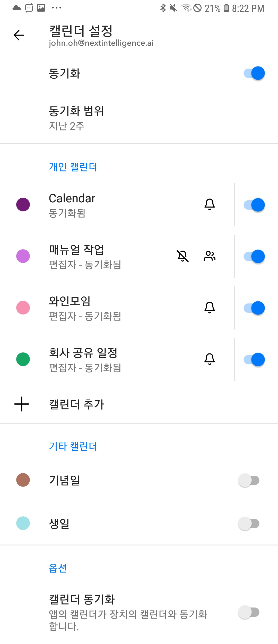The height and width of the screenshot is (644, 278).
Task: Click the bell icon for Calendar
Action: pyautogui.click(x=210, y=204)
